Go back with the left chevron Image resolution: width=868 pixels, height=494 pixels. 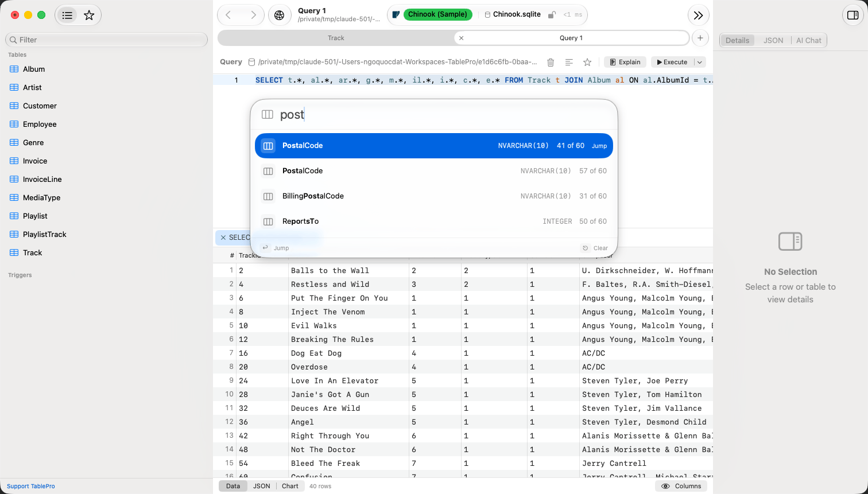coord(228,15)
